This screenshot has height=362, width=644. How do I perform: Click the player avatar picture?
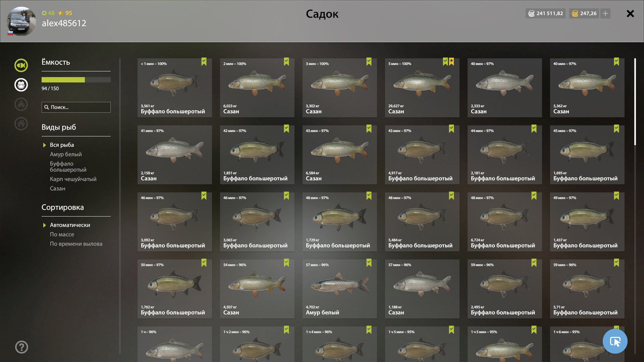click(x=21, y=21)
